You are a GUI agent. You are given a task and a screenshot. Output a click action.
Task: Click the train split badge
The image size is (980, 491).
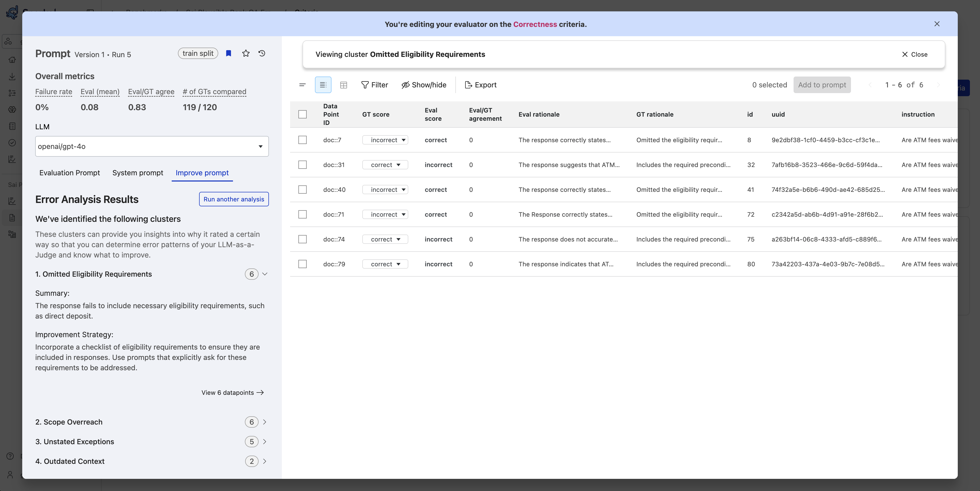tap(198, 53)
